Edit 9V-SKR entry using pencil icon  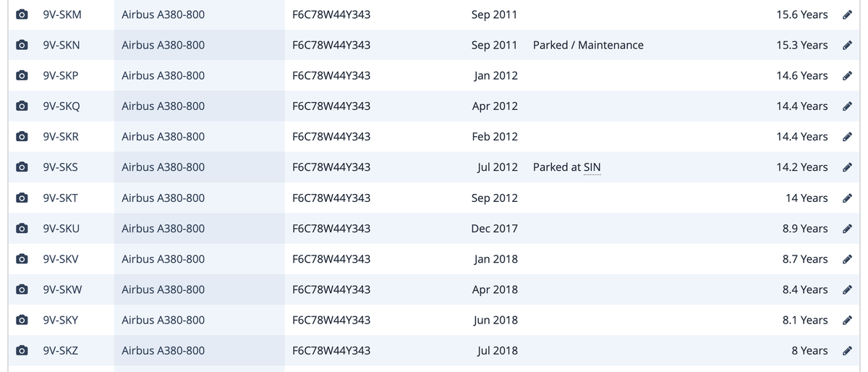[847, 137]
